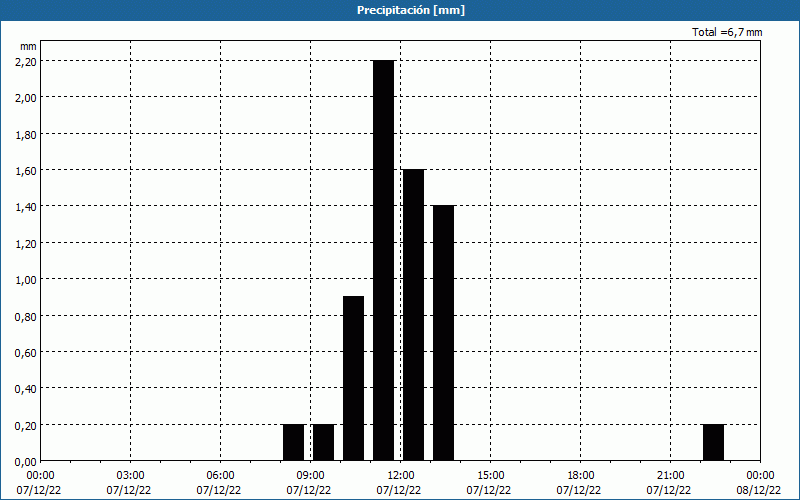Select the 1,40 y-axis value

(x=26, y=207)
